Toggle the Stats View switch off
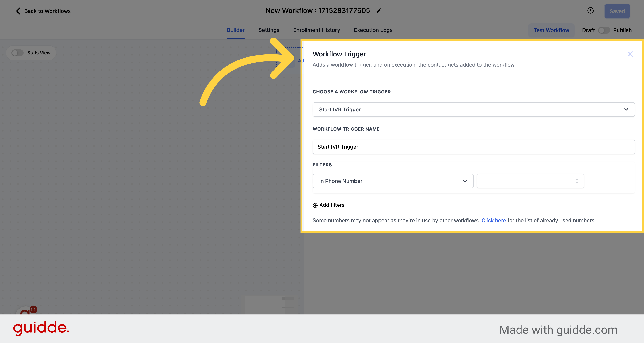Viewport: 644px width, 343px height. coord(17,52)
